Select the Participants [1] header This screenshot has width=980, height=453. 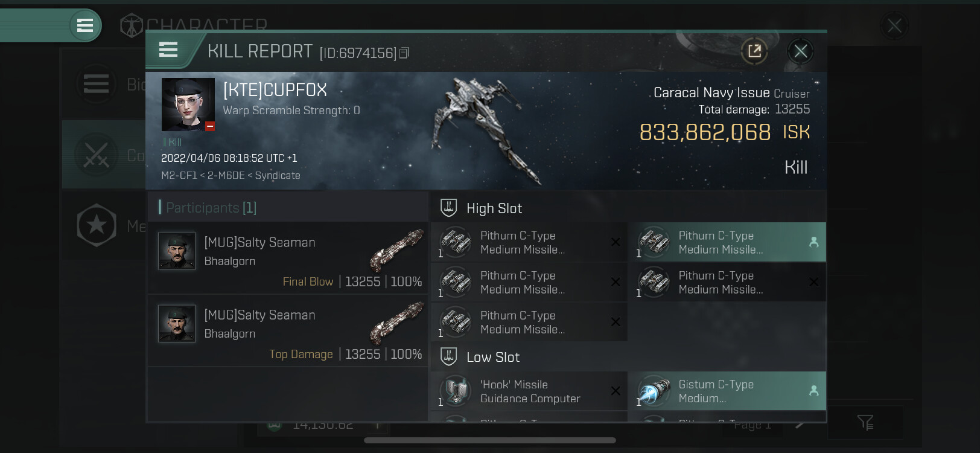pos(208,208)
